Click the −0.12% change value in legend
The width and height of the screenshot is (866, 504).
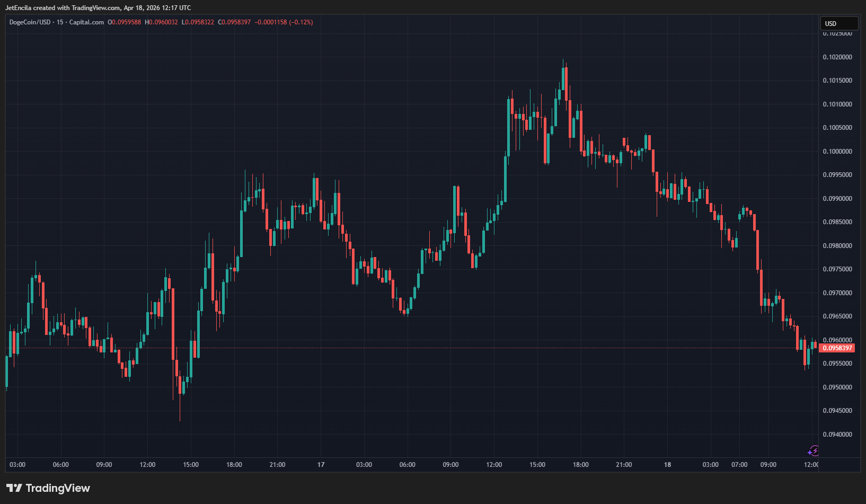(301, 22)
